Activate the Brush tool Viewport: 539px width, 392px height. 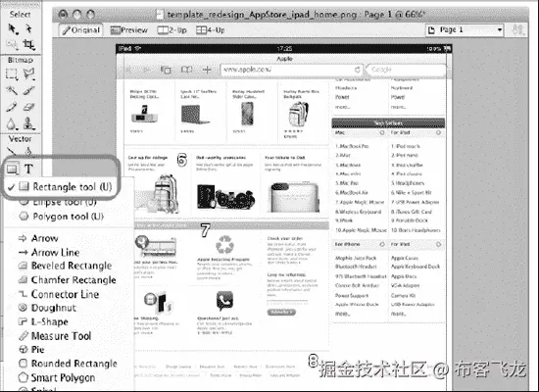point(28,90)
